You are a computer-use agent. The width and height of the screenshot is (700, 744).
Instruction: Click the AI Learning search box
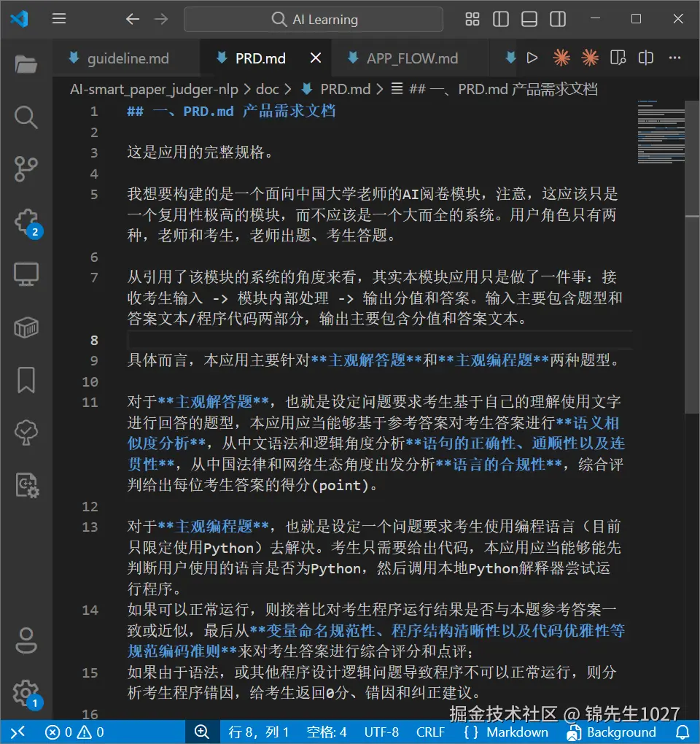coord(314,19)
